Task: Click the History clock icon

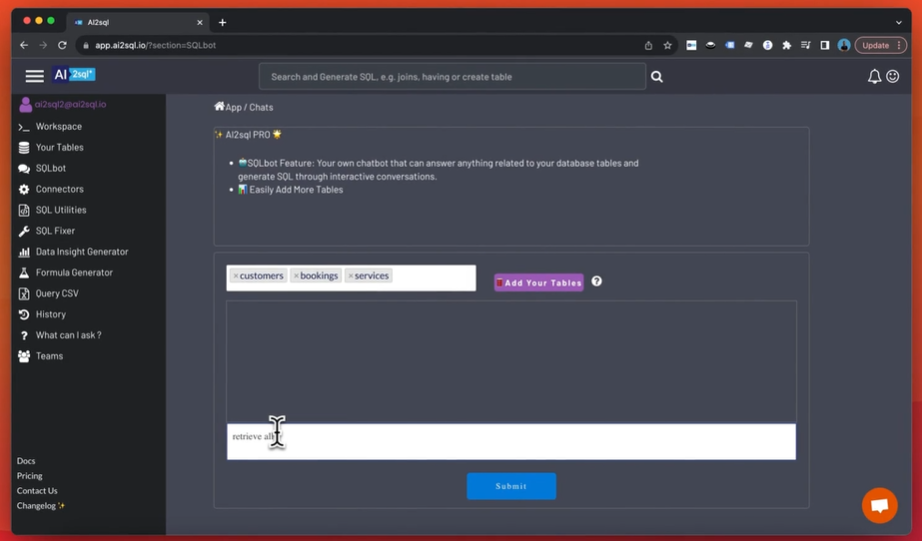Action: click(24, 315)
